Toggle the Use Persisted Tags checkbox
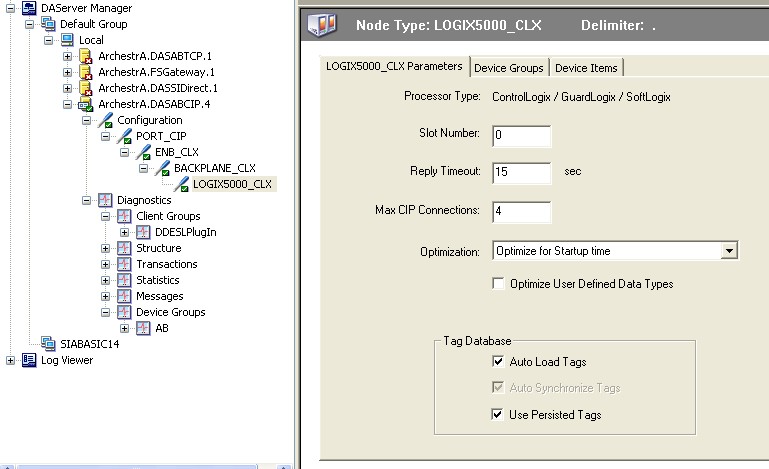The image size is (769, 469). click(499, 414)
